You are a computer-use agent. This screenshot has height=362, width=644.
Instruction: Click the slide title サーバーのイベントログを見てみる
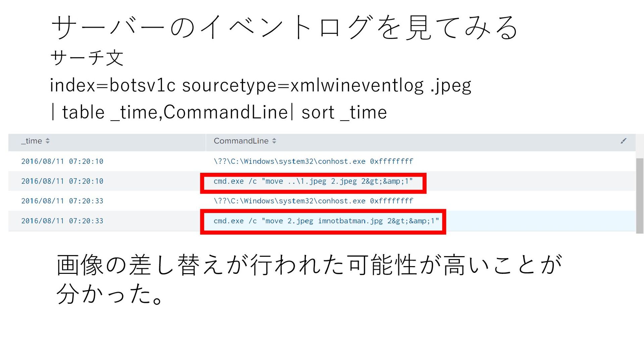[284, 27]
